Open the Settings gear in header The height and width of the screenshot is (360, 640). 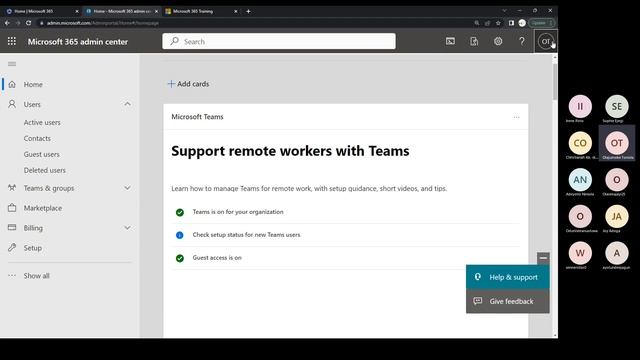pos(498,41)
